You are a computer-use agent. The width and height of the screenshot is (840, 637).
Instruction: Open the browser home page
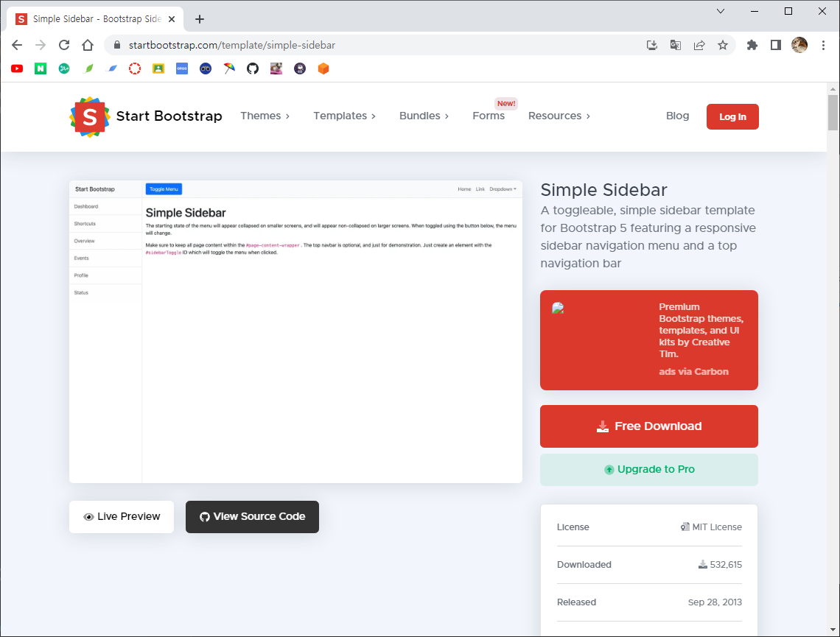point(88,45)
